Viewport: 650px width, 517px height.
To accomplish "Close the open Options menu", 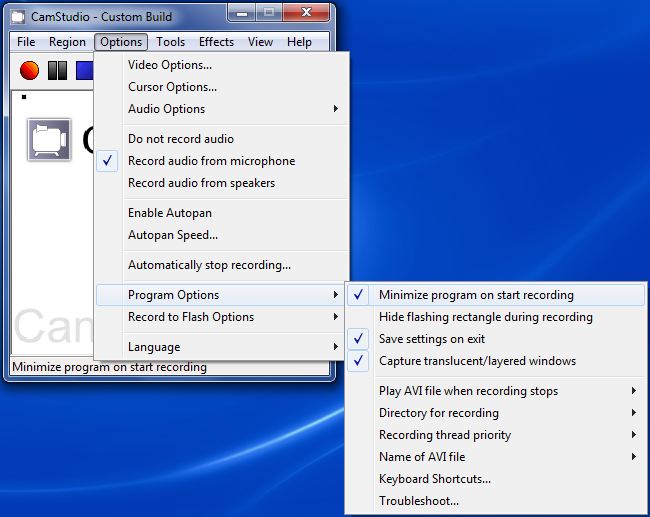I will [121, 42].
